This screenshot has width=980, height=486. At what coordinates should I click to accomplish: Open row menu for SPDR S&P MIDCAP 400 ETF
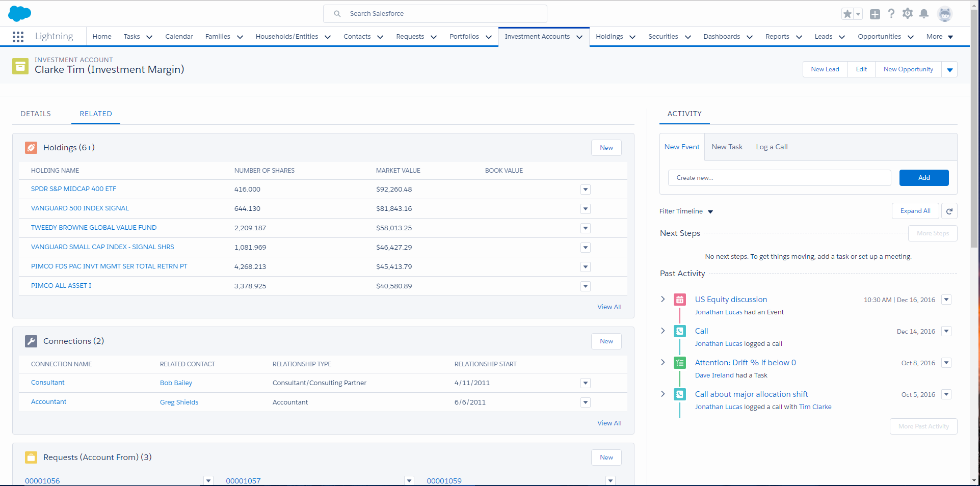586,190
